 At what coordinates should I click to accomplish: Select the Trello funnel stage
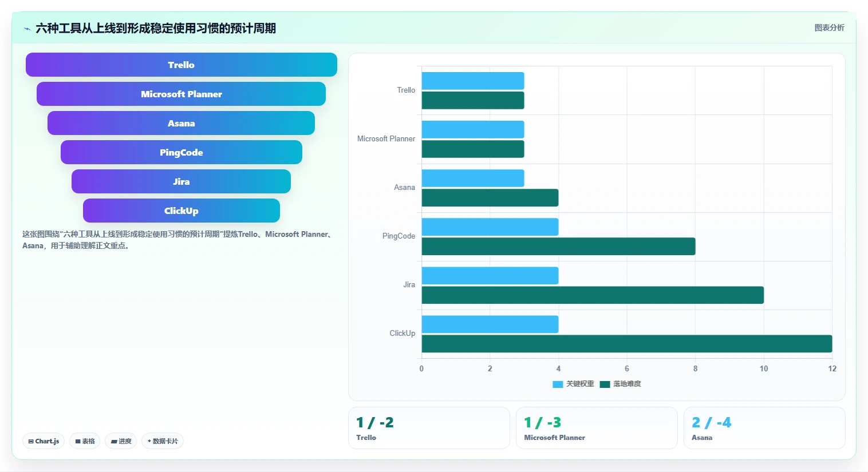pyautogui.click(x=182, y=65)
